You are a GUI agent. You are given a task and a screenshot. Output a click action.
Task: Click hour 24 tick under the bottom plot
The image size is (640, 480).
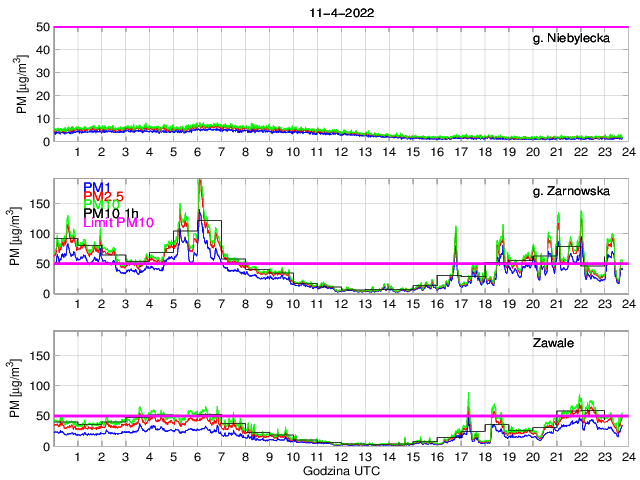(x=626, y=455)
